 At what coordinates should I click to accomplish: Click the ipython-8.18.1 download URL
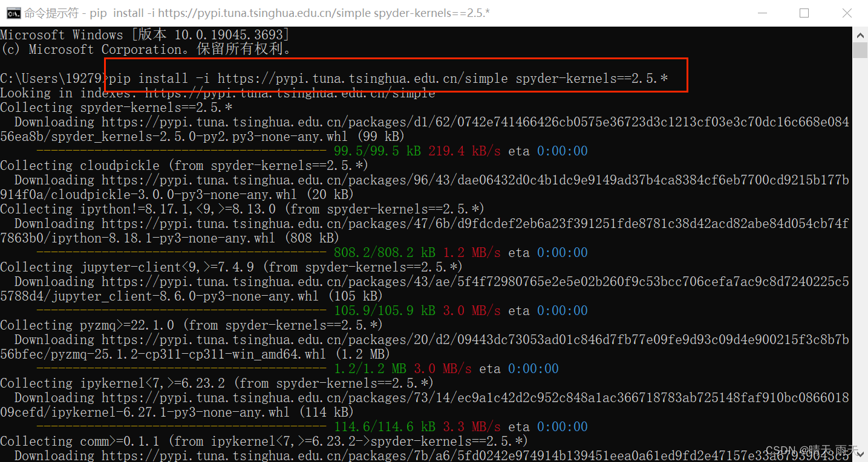pyautogui.click(x=423, y=223)
